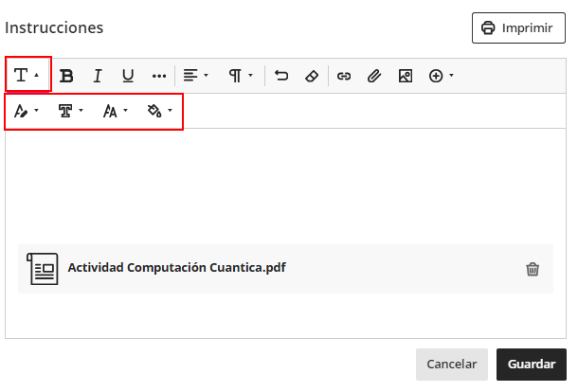Screen dimensions: 578x392
Task: Insert a hyperlink with the link icon
Action: tap(344, 76)
